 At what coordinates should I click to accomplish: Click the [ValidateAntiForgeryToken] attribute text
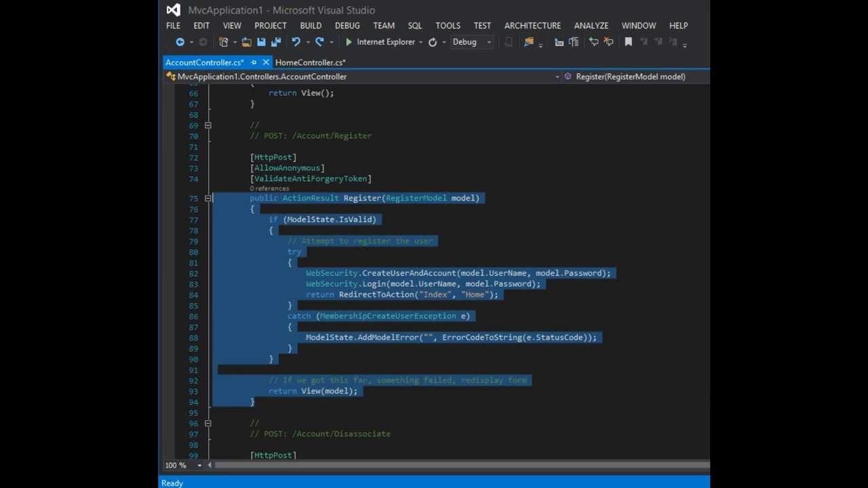click(311, 179)
